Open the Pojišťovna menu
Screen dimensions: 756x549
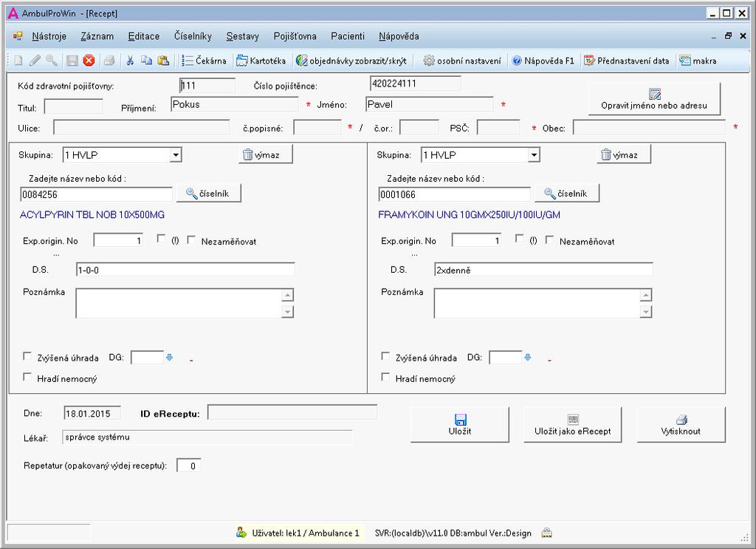tap(295, 36)
